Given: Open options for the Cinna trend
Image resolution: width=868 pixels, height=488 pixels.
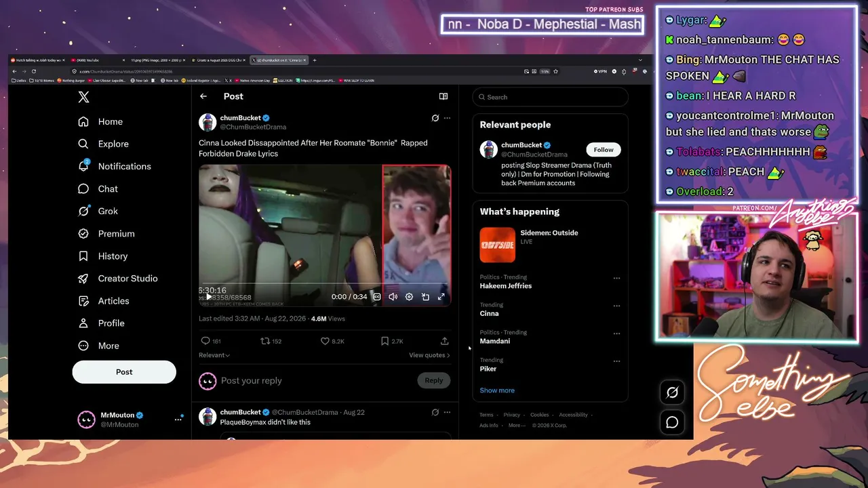Looking at the screenshot, I should (616, 306).
